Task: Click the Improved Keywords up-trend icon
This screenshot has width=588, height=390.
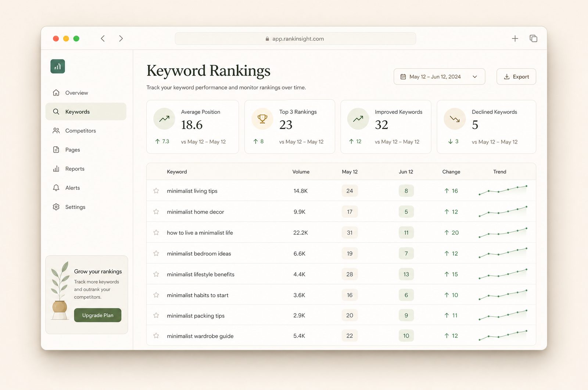Action: pyautogui.click(x=358, y=119)
